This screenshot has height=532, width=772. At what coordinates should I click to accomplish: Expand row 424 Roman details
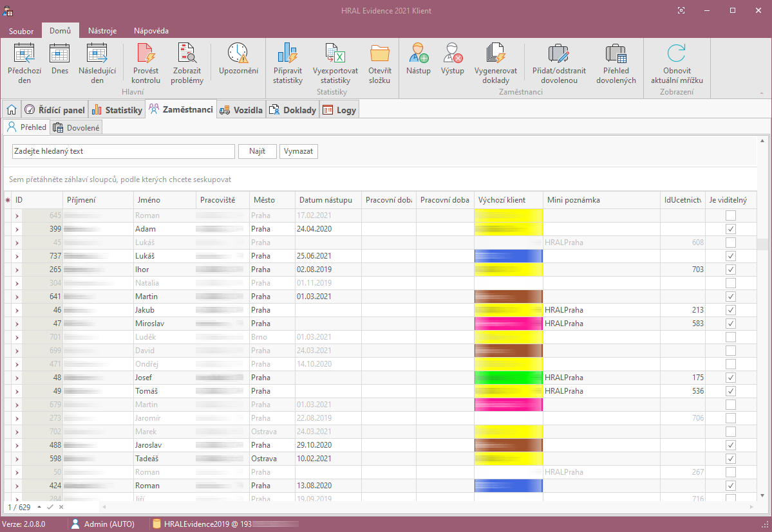(x=17, y=486)
